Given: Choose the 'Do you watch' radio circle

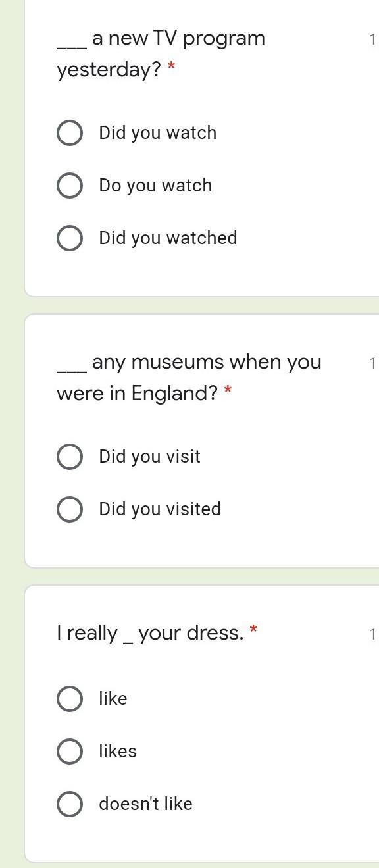Looking at the screenshot, I should [70, 185].
